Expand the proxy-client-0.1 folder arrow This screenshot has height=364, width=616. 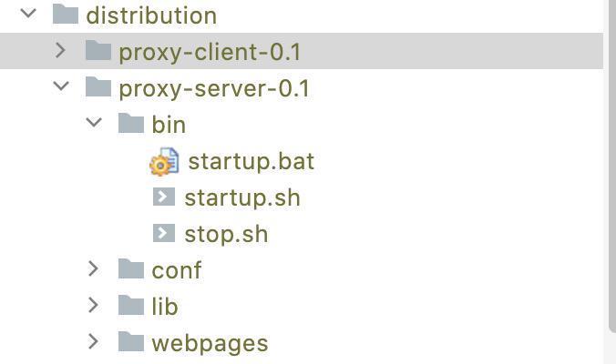pos(61,51)
